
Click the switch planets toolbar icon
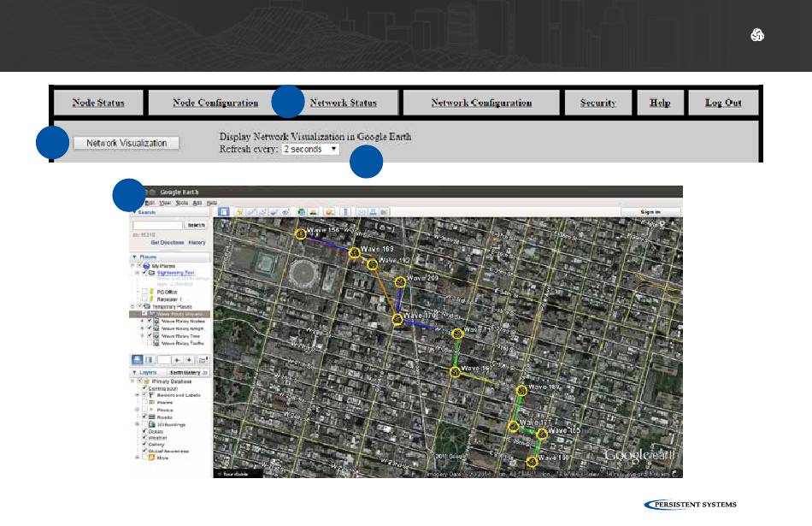(x=329, y=212)
